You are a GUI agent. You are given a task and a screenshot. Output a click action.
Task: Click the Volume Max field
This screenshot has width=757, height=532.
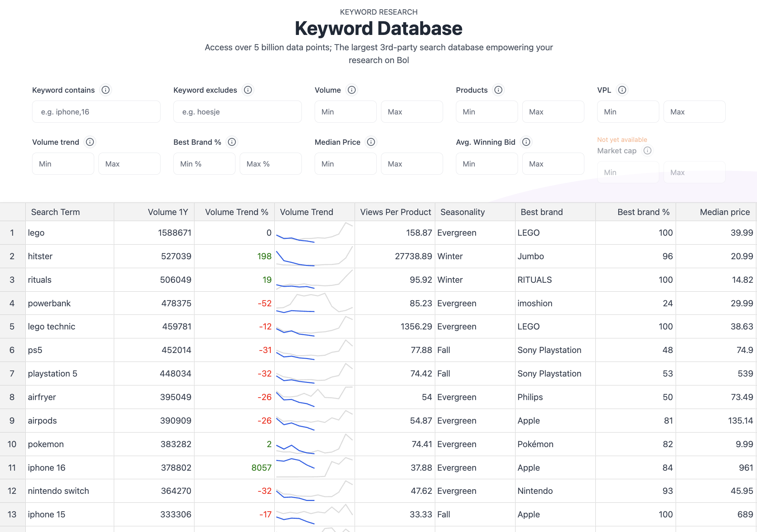pyautogui.click(x=412, y=112)
